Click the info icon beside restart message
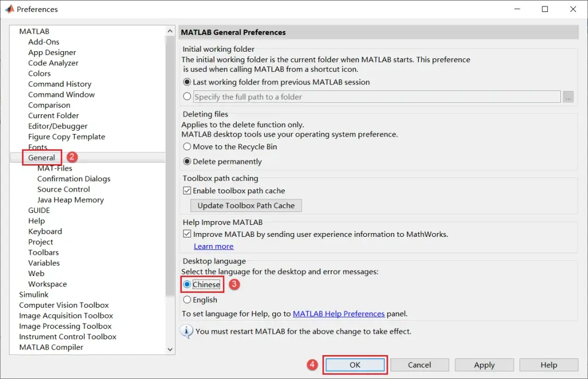588x379 pixels. [186, 331]
